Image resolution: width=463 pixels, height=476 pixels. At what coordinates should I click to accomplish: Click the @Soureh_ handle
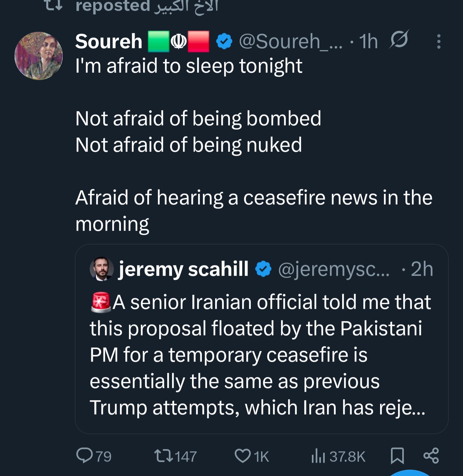coord(291,41)
